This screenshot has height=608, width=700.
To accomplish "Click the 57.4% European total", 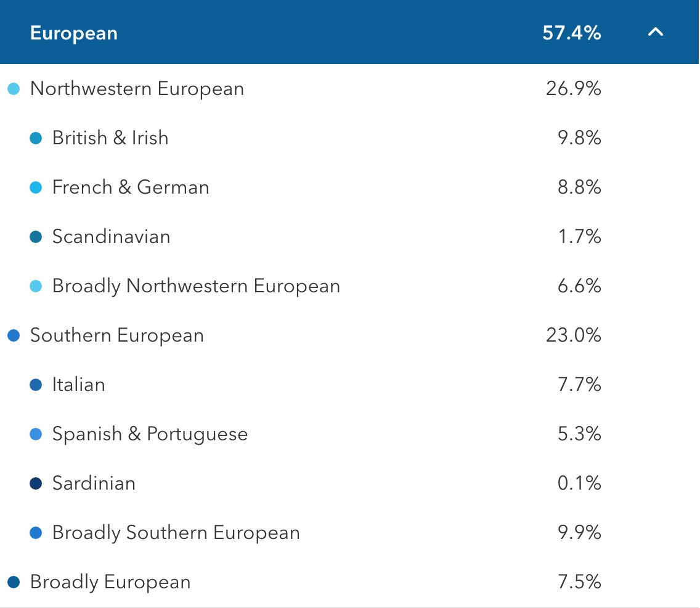I will tap(571, 33).
